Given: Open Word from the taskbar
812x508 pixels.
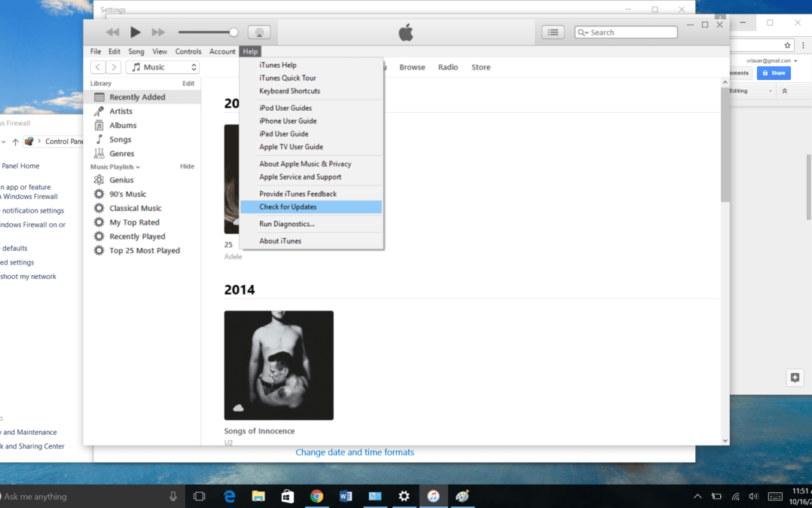Looking at the screenshot, I should click(x=346, y=497).
